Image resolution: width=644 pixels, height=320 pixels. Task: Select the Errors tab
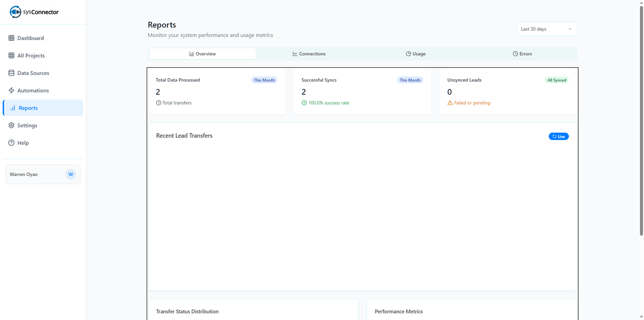(x=522, y=54)
